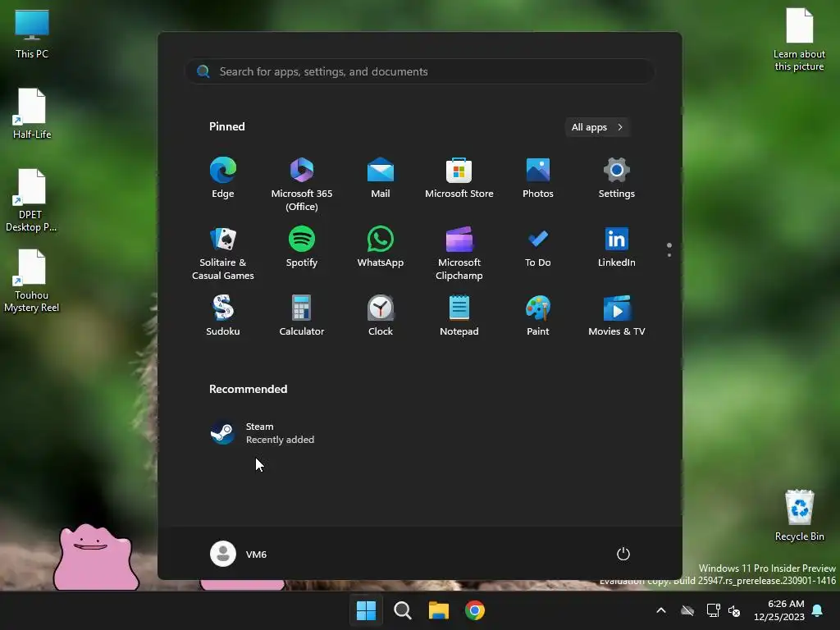Image resolution: width=840 pixels, height=630 pixels.
Task: Show All apps list
Action: click(597, 127)
